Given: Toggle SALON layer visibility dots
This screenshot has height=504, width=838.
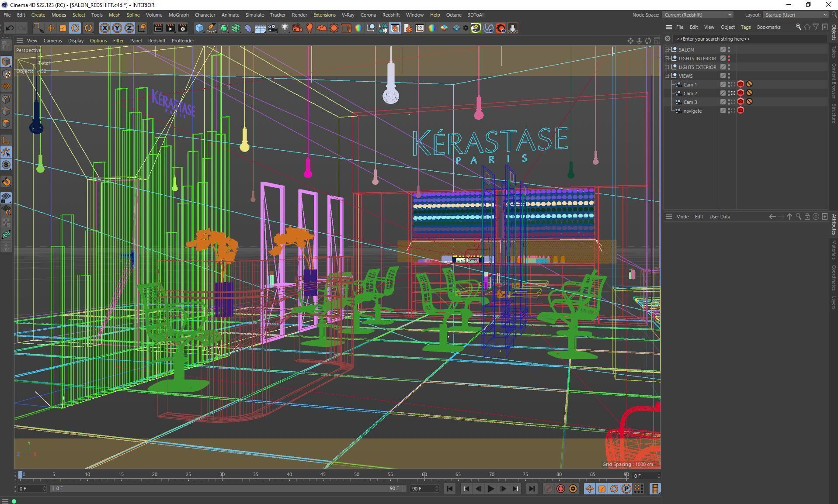Looking at the screenshot, I should point(729,49).
